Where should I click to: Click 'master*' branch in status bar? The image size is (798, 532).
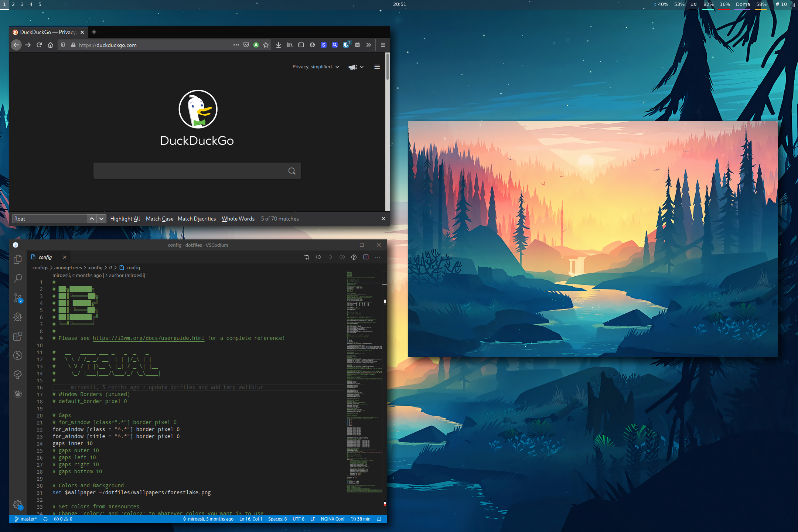[x=26, y=519]
